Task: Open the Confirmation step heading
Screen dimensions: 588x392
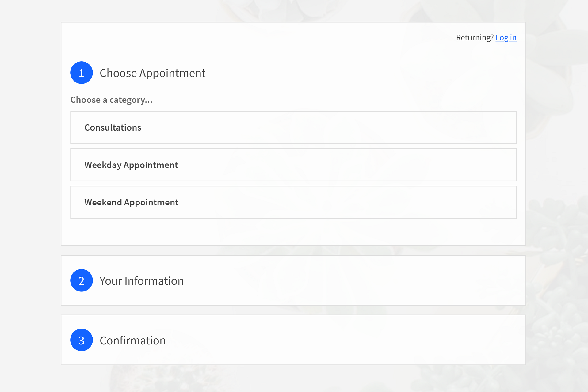Action: tap(132, 341)
